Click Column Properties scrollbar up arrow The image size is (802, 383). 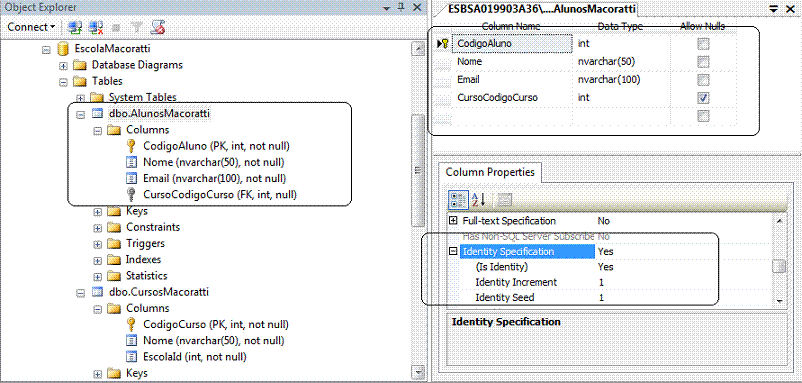click(x=779, y=221)
